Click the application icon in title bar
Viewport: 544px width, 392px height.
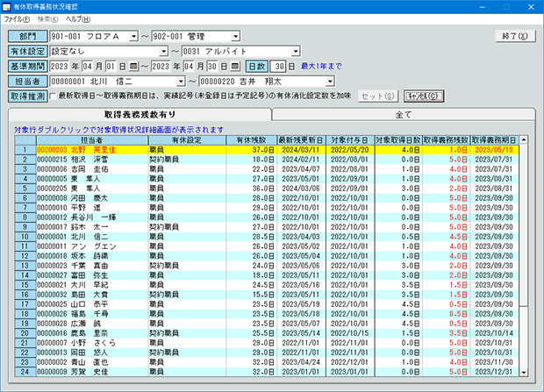[6, 7]
